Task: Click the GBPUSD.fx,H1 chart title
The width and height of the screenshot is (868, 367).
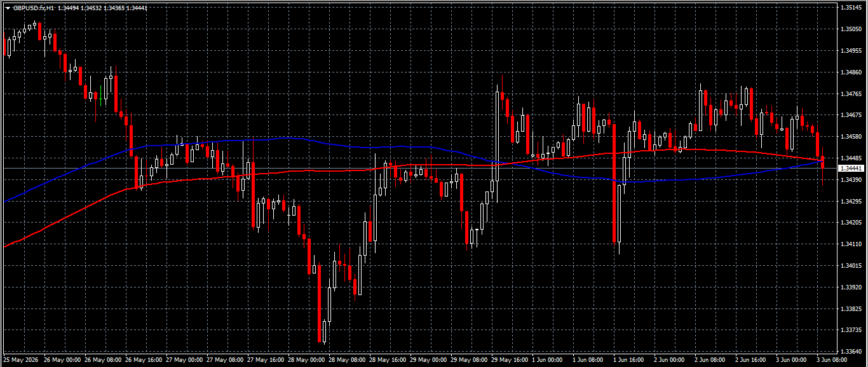Action: pyautogui.click(x=34, y=8)
